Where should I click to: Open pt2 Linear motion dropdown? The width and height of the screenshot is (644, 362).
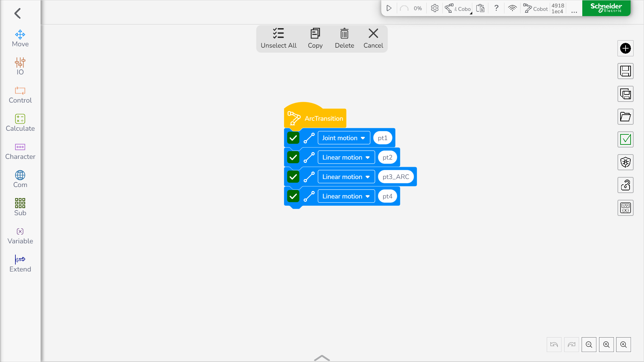click(346, 157)
